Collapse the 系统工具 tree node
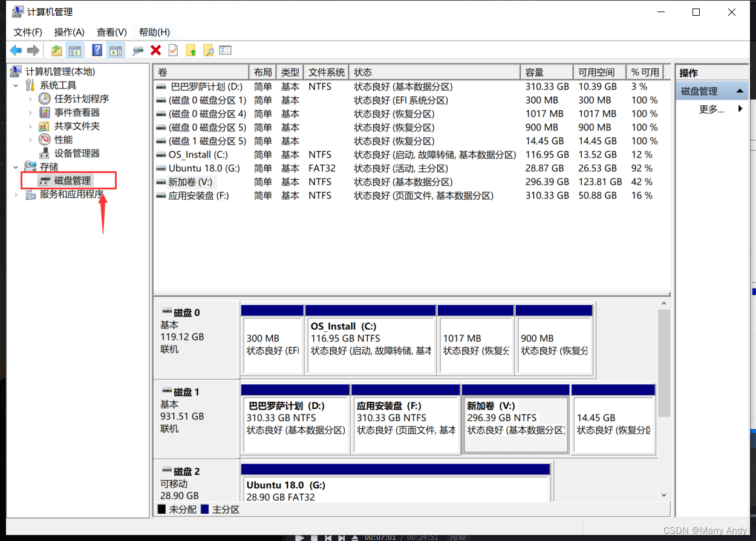756x541 pixels. click(16, 85)
